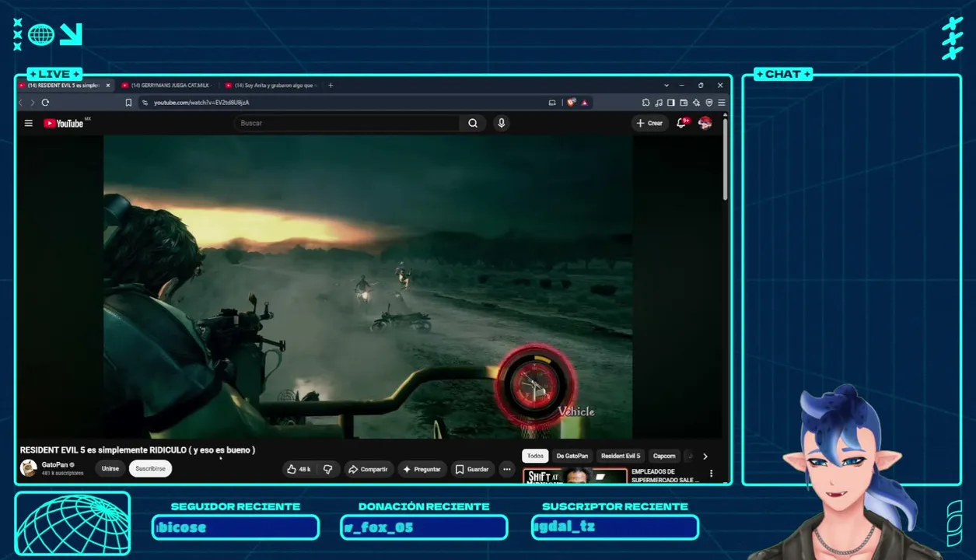Open Brave Shields lion icon
976x560 pixels.
(572, 103)
